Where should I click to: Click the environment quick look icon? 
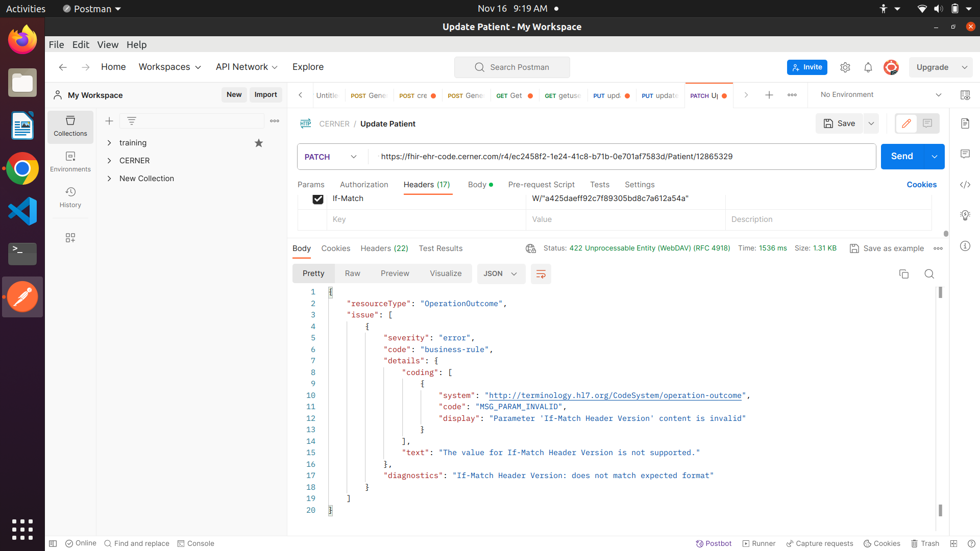coord(965,95)
